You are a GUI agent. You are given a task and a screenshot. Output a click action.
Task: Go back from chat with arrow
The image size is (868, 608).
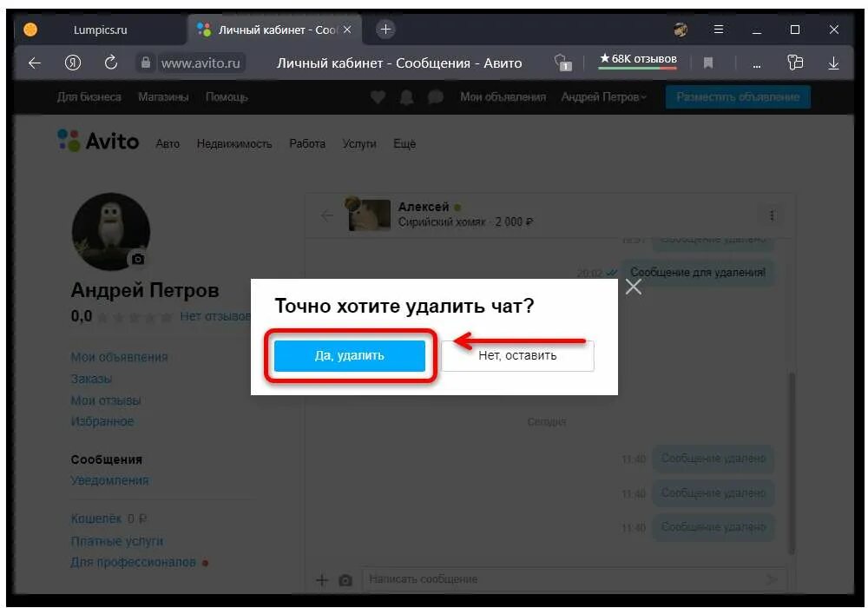click(326, 215)
